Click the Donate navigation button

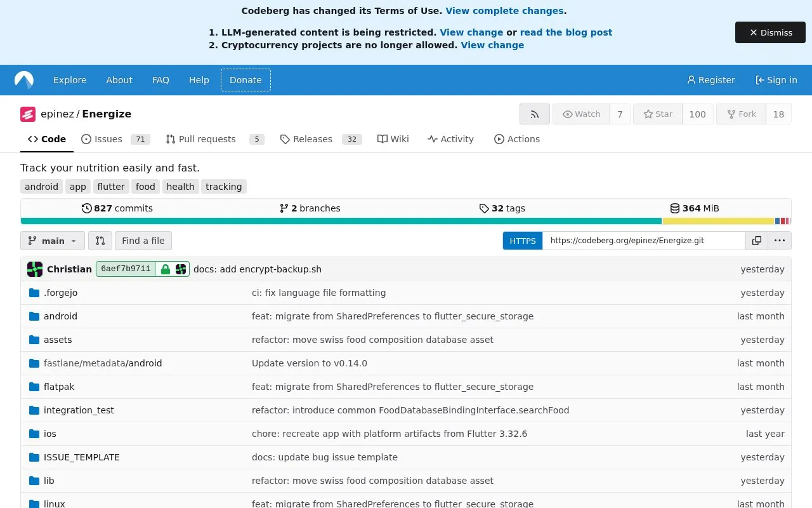point(246,80)
